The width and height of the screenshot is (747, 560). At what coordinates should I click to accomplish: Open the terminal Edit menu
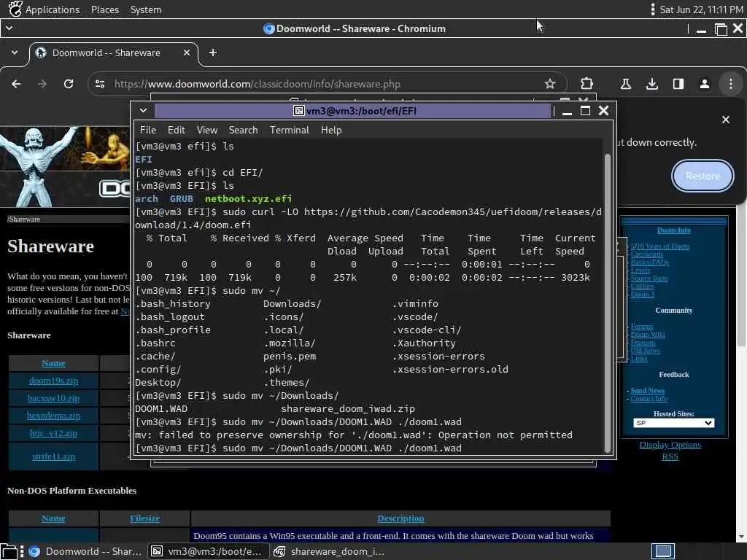176,130
